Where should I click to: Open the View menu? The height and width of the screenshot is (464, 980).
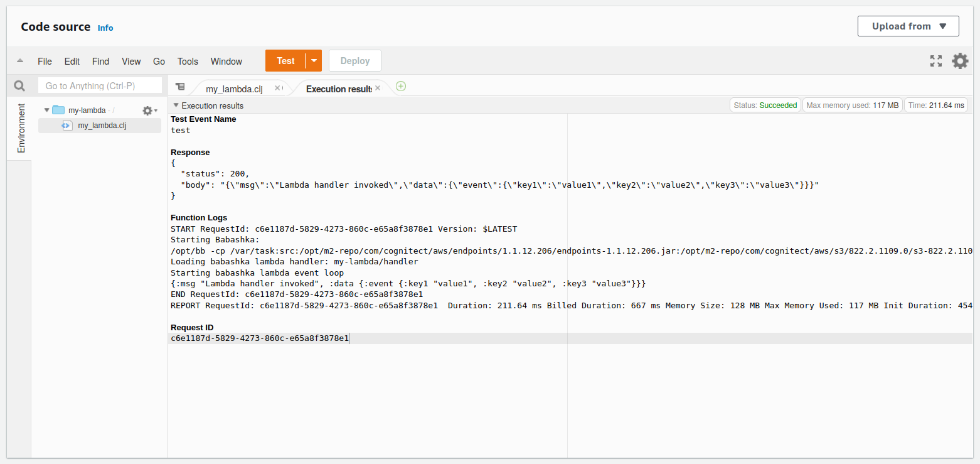[x=131, y=62]
